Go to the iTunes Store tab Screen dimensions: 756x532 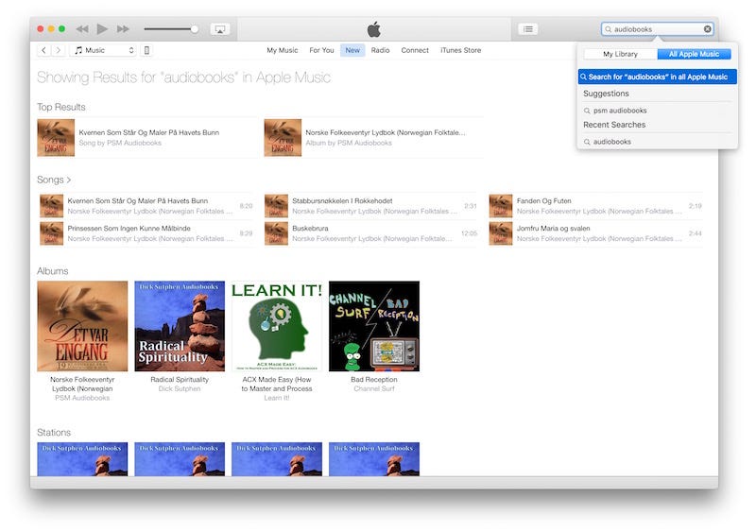click(x=460, y=50)
